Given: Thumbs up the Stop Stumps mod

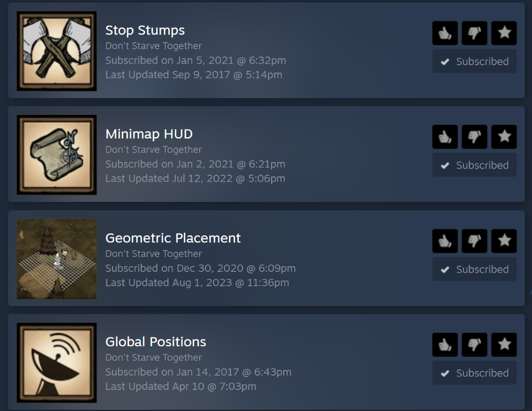Looking at the screenshot, I should coord(445,33).
